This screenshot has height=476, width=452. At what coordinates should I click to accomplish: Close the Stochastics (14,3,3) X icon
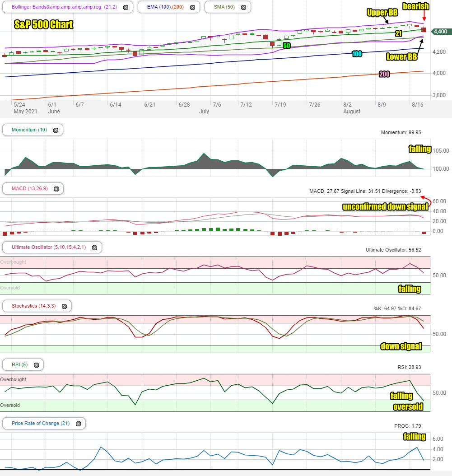65,306
